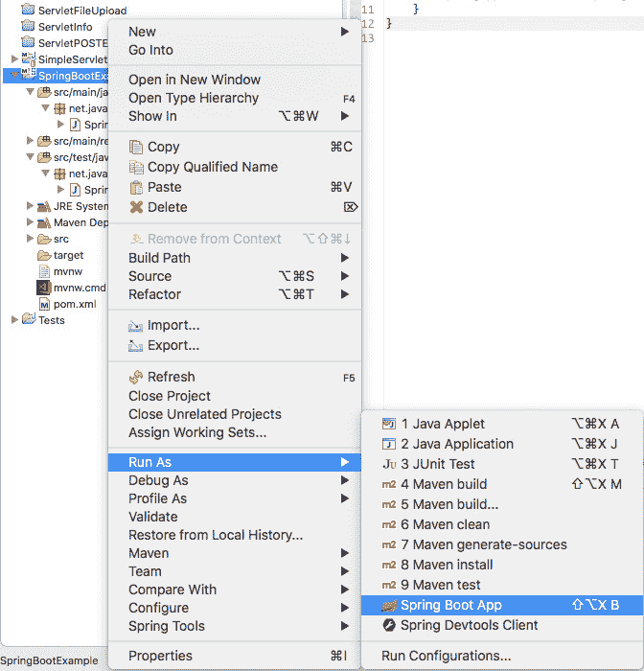Expand the Tests project node
Image resolution: width=644 pixels, height=671 pixels.
(14, 319)
